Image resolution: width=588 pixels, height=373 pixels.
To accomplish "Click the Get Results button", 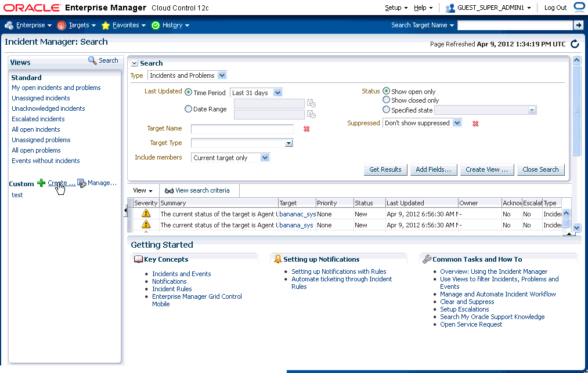I will click(x=385, y=169).
